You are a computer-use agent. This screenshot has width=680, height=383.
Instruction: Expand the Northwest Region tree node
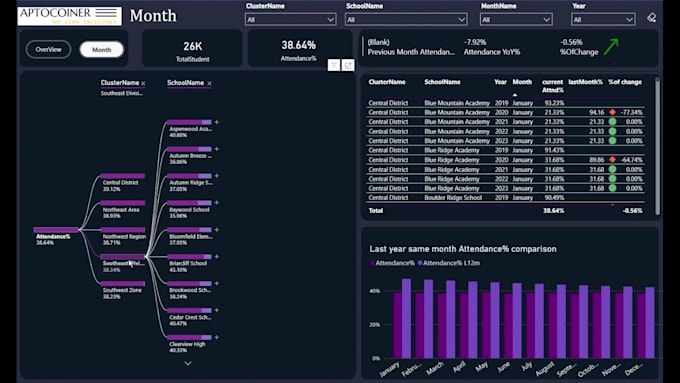click(123, 230)
